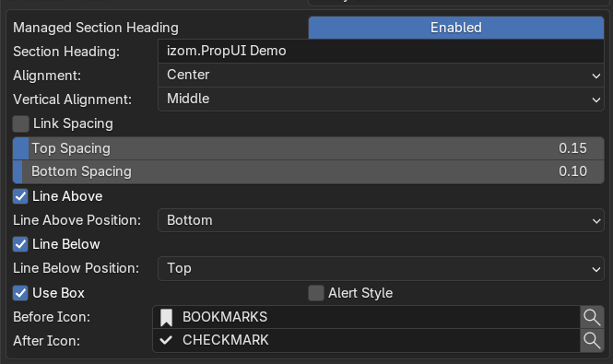This screenshot has height=364, width=613.
Task: Open the Alignment dropdown set to Center
Action: click(382, 75)
